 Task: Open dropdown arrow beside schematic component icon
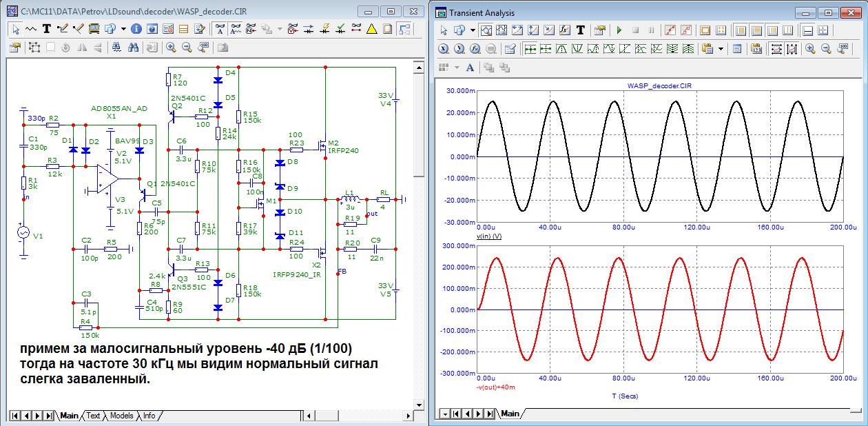click(123, 29)
